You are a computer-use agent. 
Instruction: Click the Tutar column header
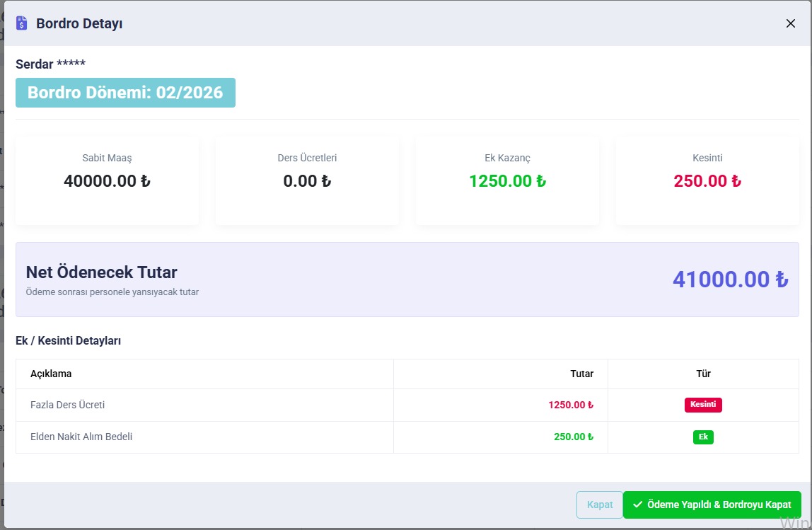point(581,374)
